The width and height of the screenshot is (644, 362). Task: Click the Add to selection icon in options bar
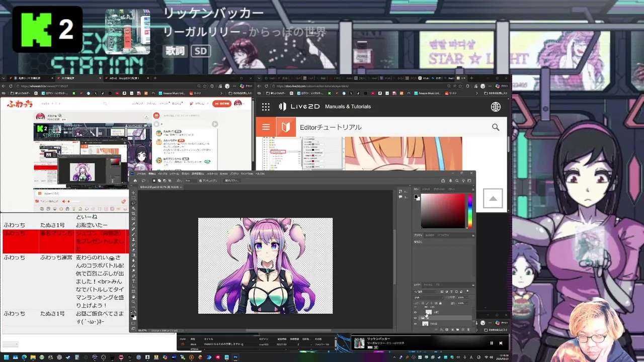coord(159,180)
